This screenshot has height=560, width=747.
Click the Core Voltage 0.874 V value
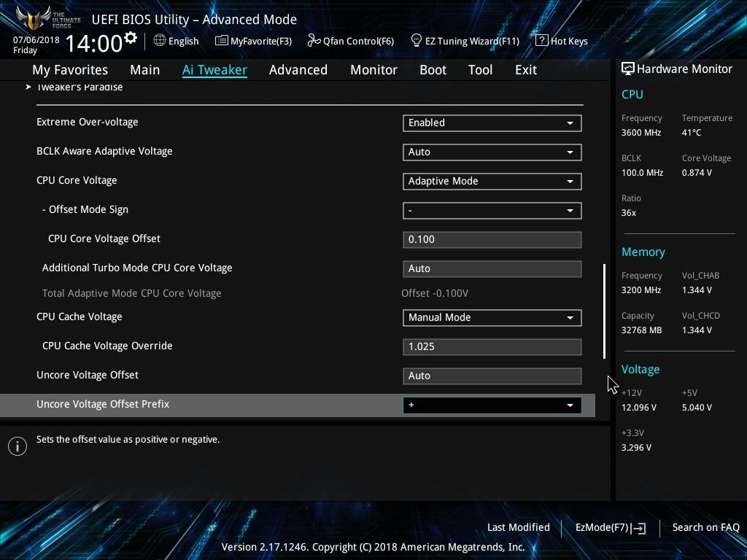(697, 173)
